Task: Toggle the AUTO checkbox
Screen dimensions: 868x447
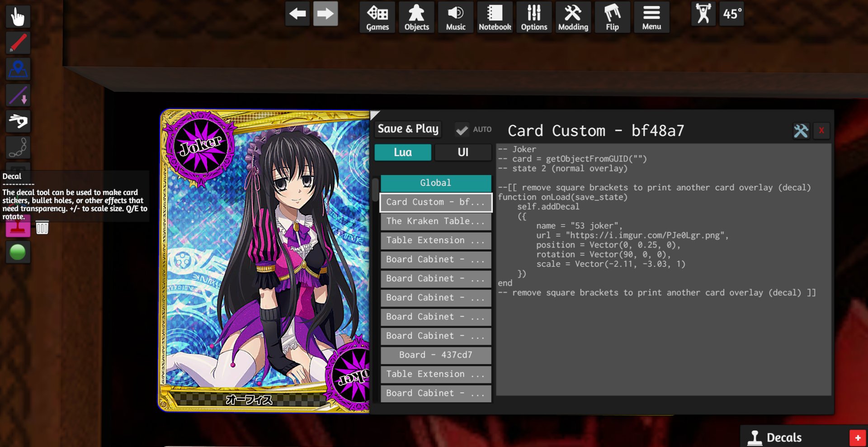Action: pyautogui.click(x=462, y=130)
